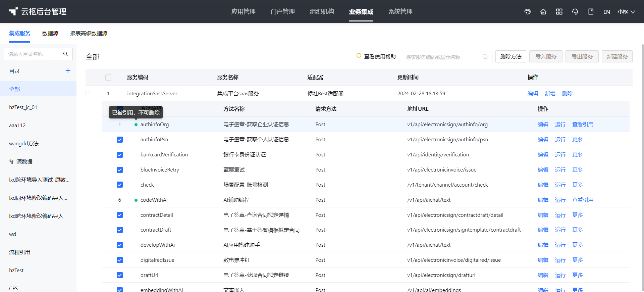Image resolution: width=644 pixels, height=292 pixels.
Task: Uncheck the blueInvoiceRetry checkbox
Action: [120, 170]
